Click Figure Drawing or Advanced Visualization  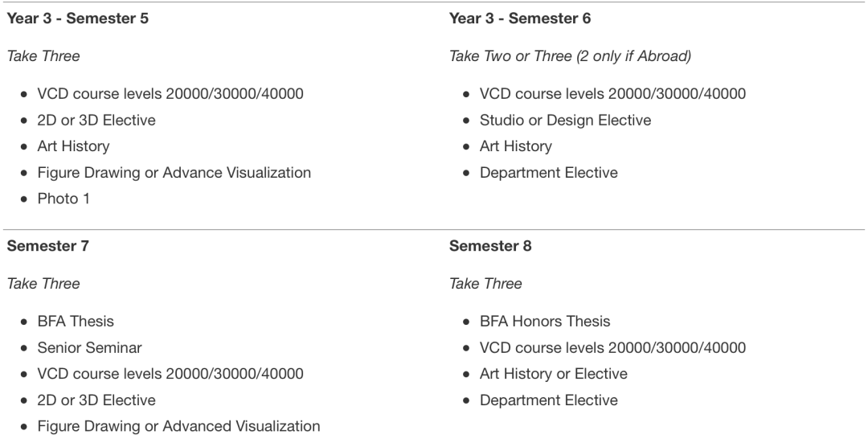coord(178,426)
